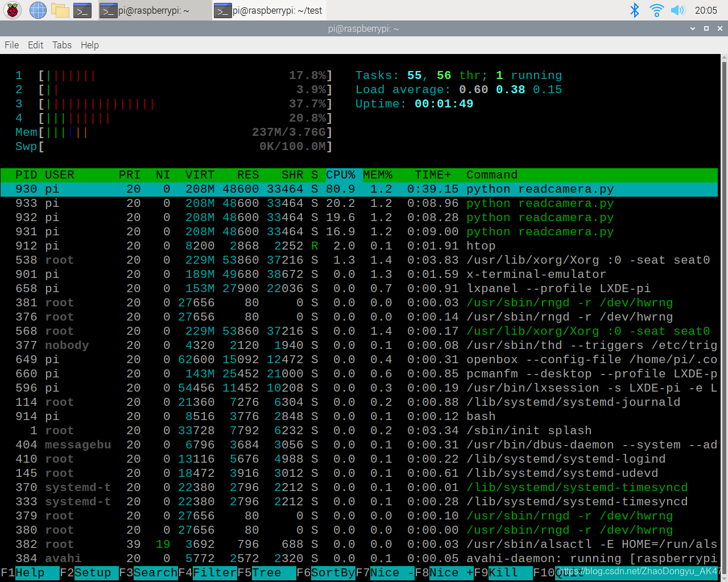The height and width of the screenshot is (582, 728).
Task: Open the Edit menu
Action: pyautogui.click(x=35, y=45)
